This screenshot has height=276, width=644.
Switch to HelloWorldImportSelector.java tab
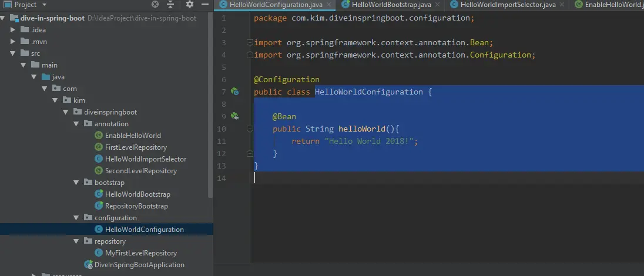(508, 5)
